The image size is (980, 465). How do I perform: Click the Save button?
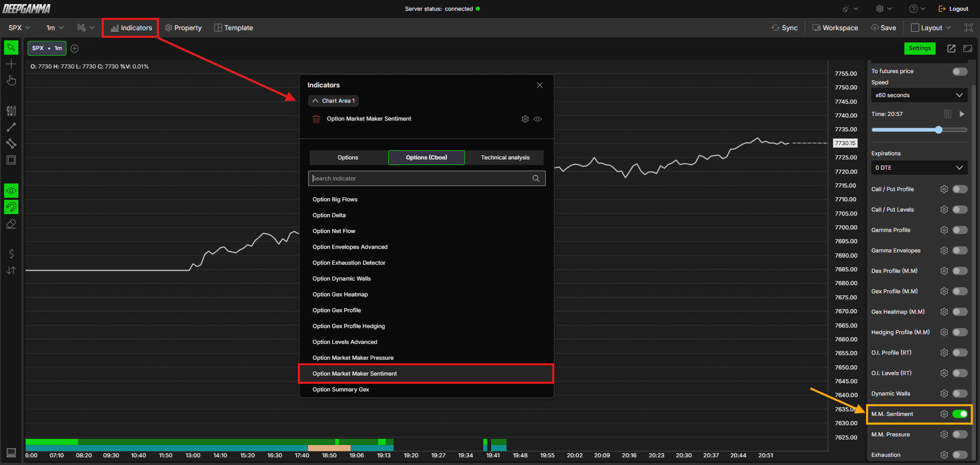[x=883, y=28]
